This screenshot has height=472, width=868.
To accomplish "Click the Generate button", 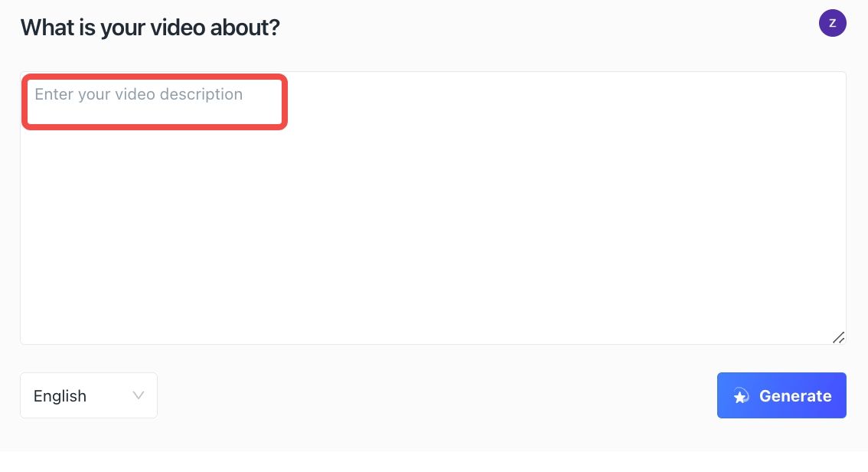I will tap(782, 395).
